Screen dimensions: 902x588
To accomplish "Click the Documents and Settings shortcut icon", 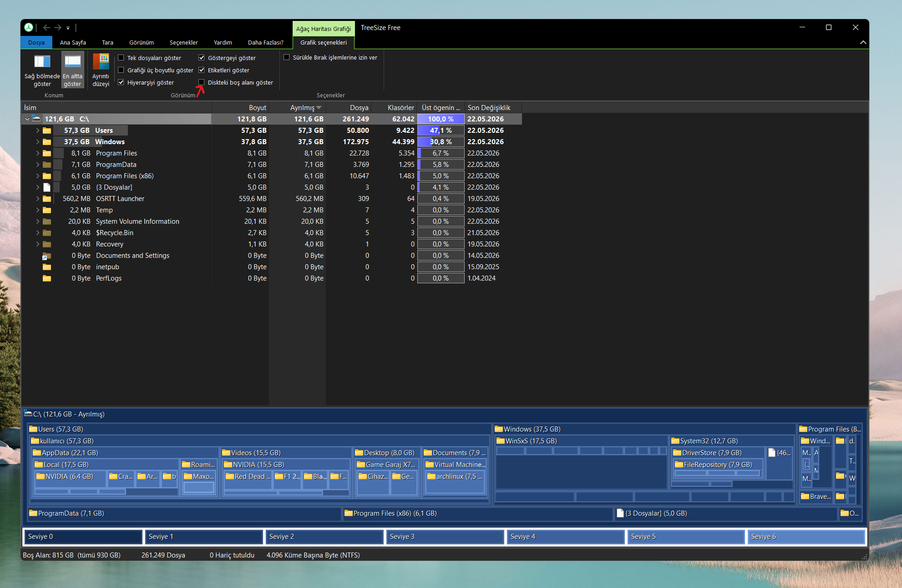I will (x=47, y=256).
